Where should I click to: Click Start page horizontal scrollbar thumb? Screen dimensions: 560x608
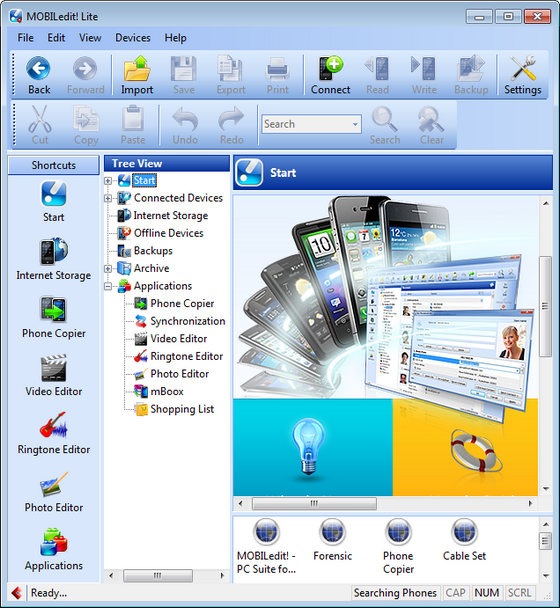click(x=314, y=503)
